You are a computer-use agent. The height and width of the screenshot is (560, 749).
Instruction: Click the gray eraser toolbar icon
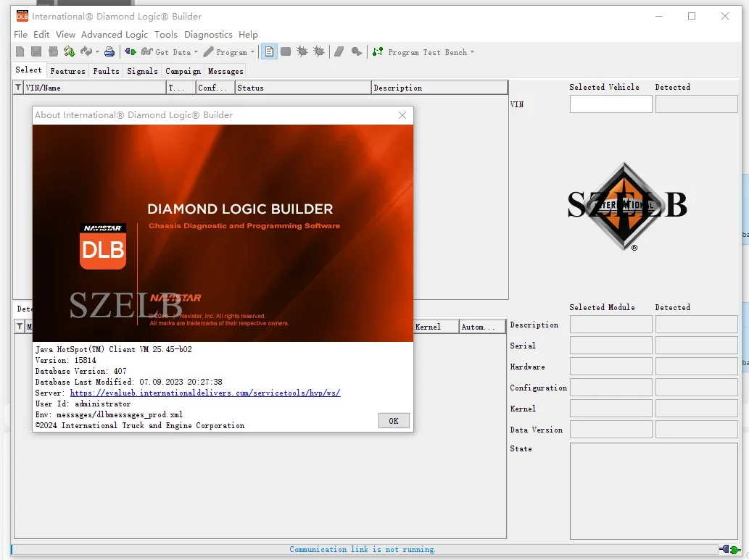coord(339,51)
